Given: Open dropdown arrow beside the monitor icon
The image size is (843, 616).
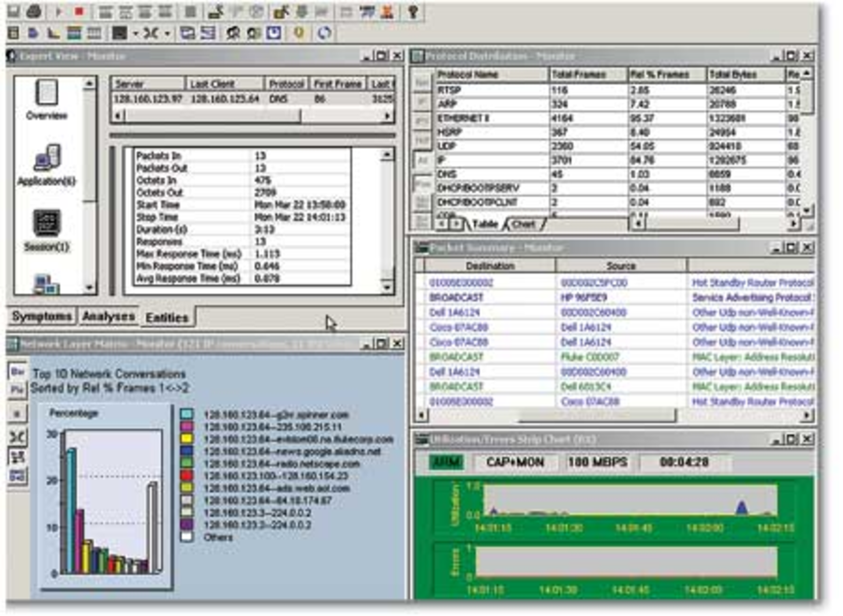Looking at the screenshot, I should (135, 34).
